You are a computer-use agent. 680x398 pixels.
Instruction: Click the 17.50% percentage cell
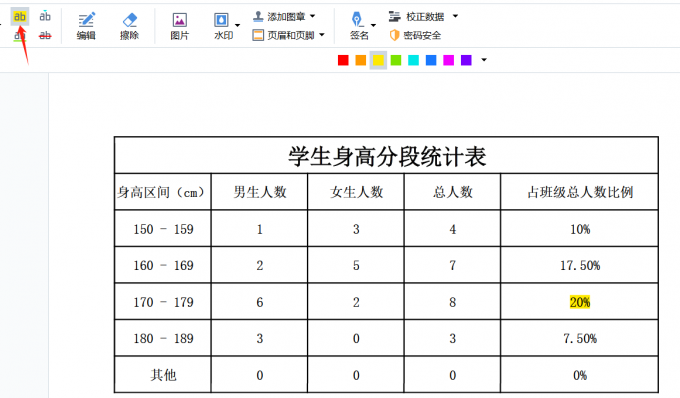pos(580,265)
